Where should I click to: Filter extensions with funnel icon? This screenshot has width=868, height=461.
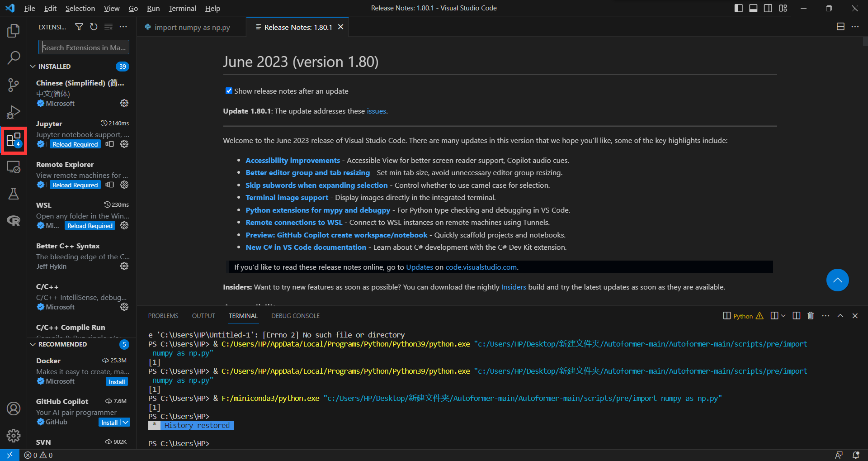79,27
